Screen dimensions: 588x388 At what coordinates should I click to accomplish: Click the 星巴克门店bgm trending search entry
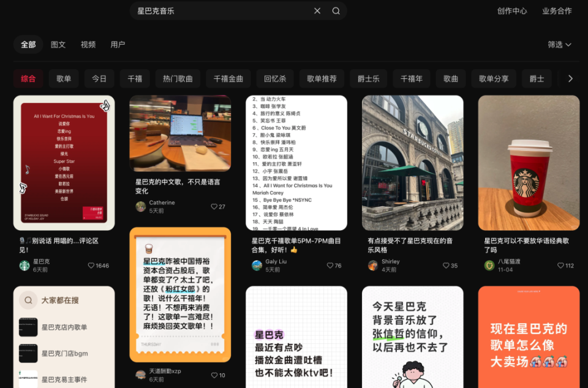click(x=64, y=353)
